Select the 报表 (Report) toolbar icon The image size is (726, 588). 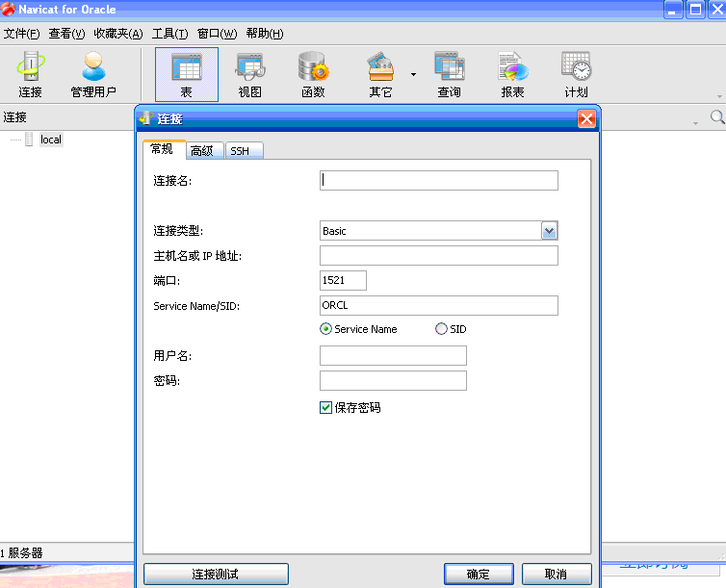point(512,75)
